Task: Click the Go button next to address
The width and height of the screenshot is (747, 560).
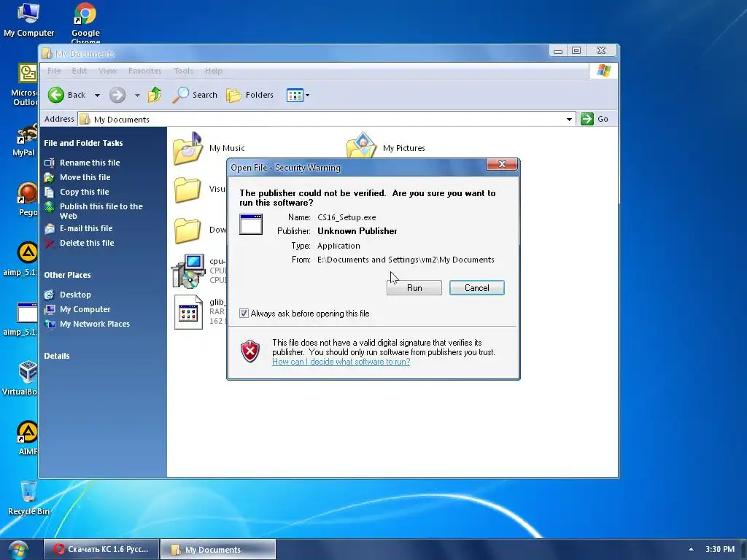Action: point(595,119)
